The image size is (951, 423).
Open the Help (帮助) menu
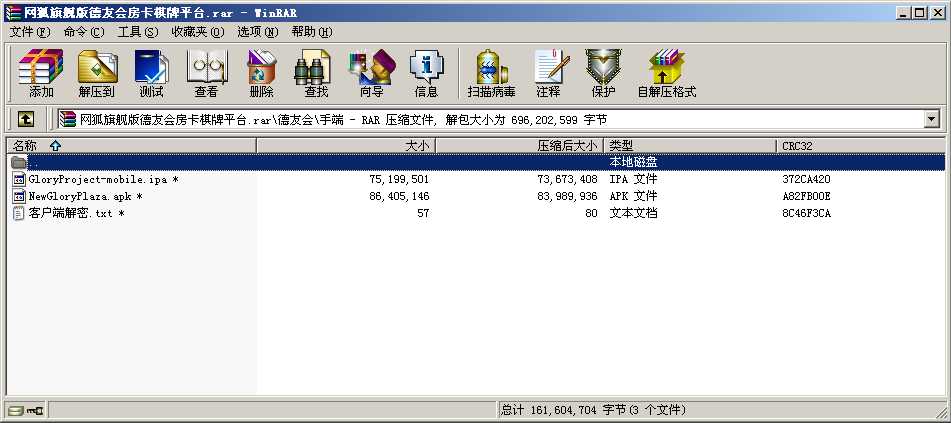312,32
